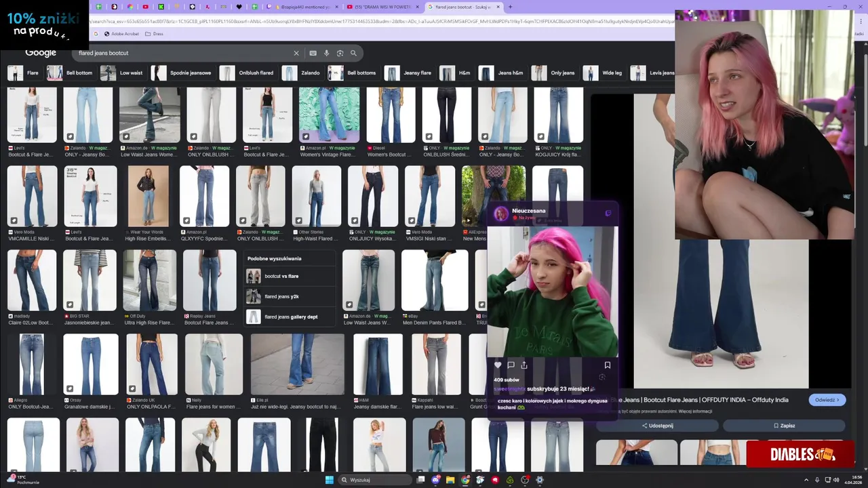The width and height of the screenshot is (868, 488).
Task: Open related search bootcut vs flare
Action: (x=290, y=276)
